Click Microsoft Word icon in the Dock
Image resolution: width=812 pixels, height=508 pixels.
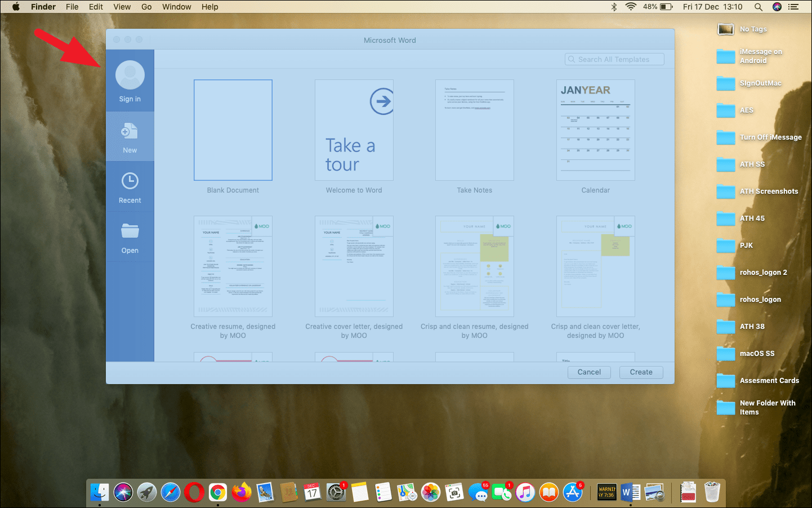click(631, 493)
